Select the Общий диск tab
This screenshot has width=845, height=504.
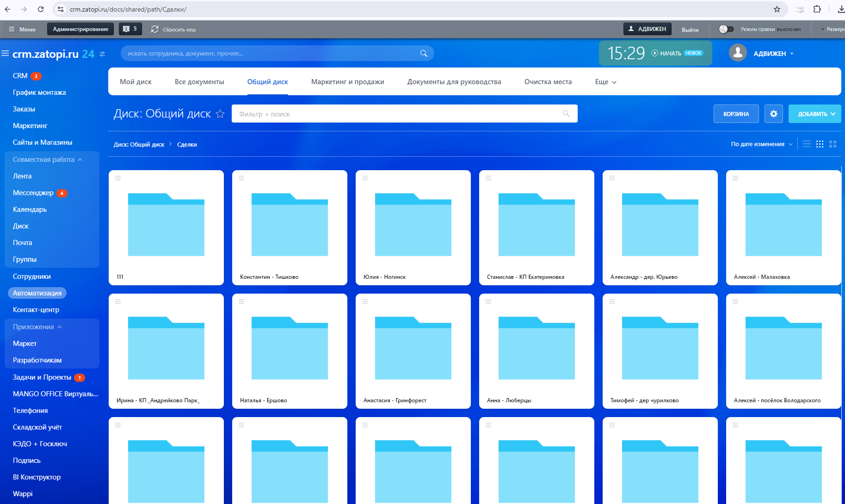pos(267,82)
